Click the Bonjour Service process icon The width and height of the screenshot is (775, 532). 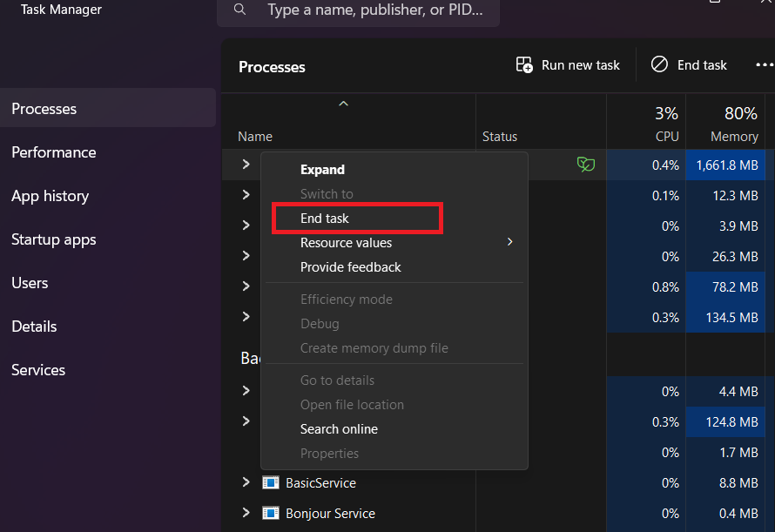click(271, 513)
